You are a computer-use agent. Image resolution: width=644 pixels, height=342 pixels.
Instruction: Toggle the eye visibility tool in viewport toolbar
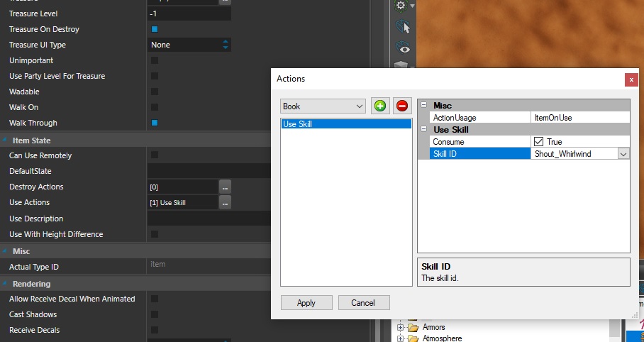404,48
